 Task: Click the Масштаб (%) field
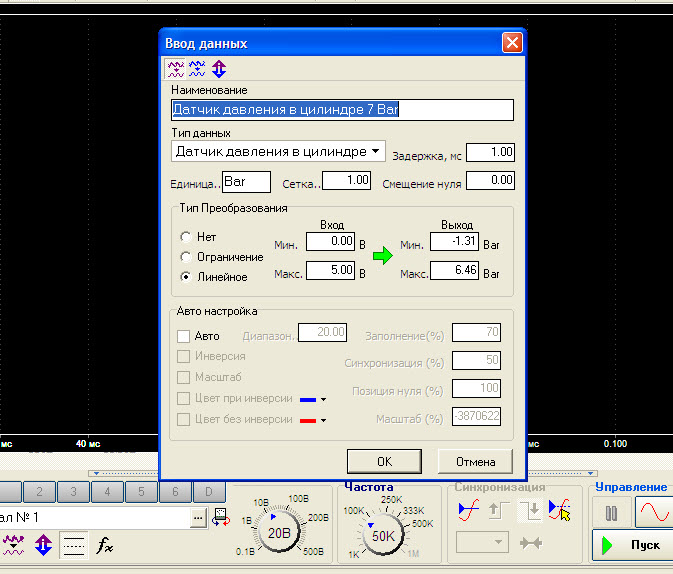pyautogui.click(x=476, y=416)
